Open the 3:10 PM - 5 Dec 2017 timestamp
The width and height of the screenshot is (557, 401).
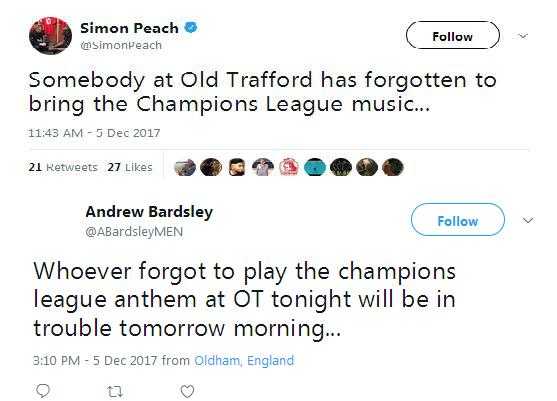(95, 361)
